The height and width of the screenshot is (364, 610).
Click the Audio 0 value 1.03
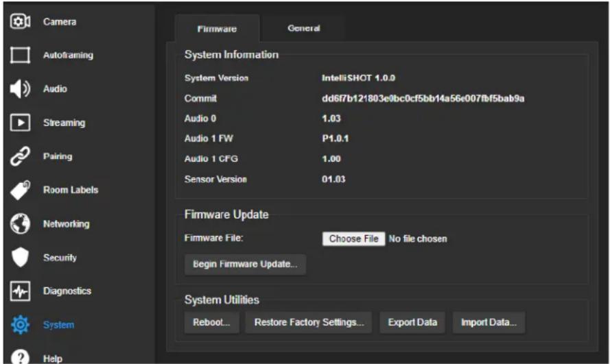coord(331,119)
